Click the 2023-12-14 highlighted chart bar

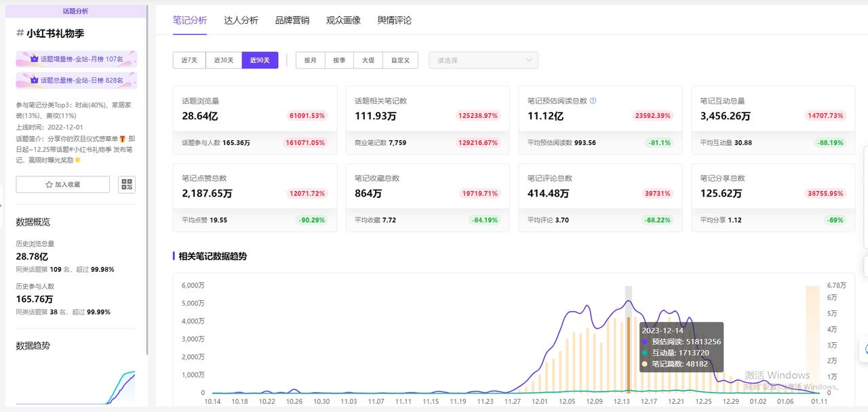coord(629,354)
